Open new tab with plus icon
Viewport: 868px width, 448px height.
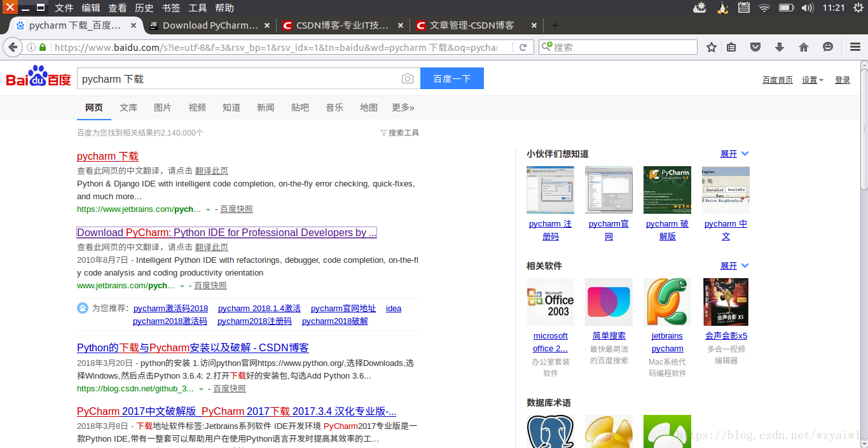(555, 25)
